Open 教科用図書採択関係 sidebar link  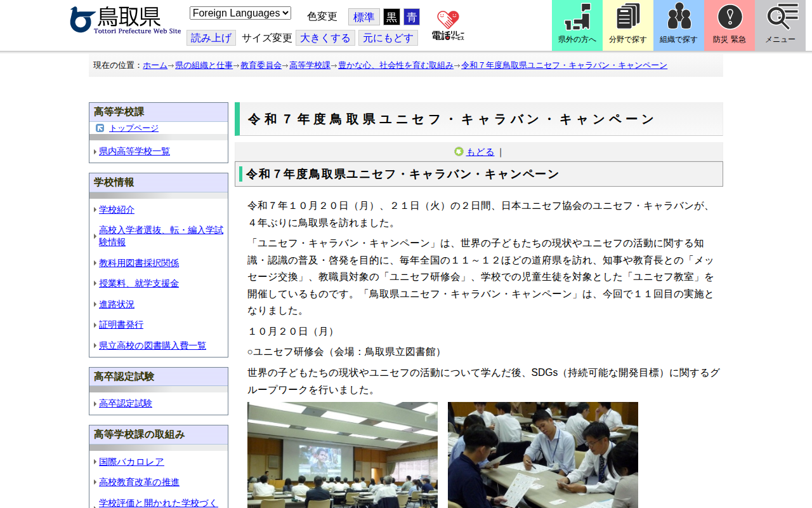click(139, 263)
